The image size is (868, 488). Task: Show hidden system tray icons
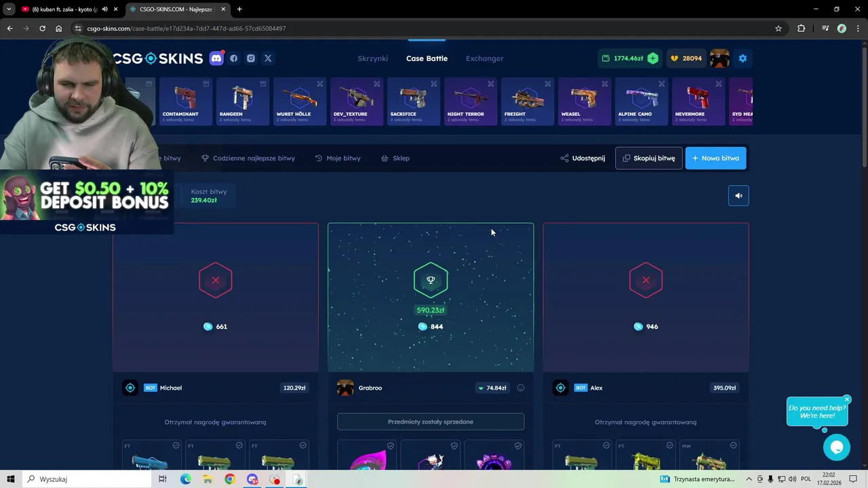pos(749,479)
